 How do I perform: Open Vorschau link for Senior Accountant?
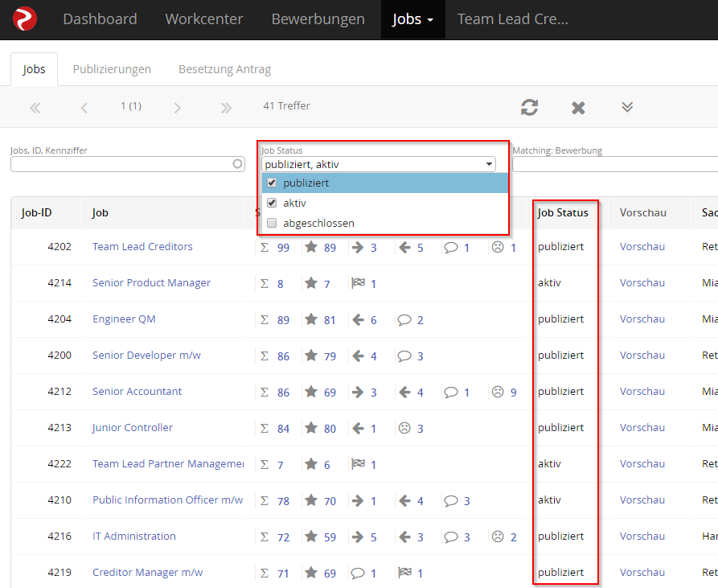(642, 391)
